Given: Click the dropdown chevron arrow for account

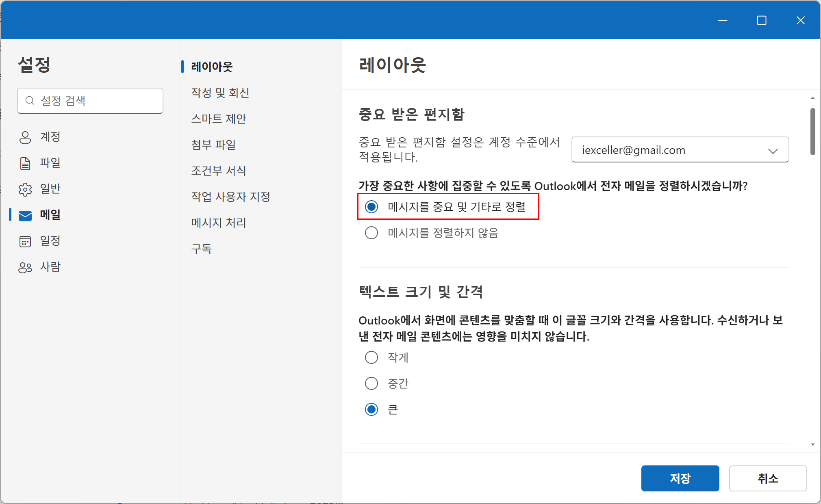Looking at the screenshot, I should [x=773, y=151].
